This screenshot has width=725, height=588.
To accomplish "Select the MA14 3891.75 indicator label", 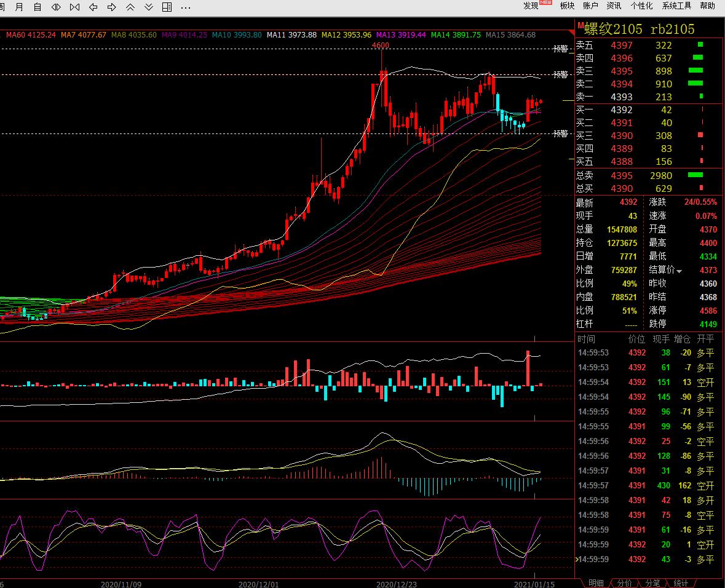I will pos(456,34).
